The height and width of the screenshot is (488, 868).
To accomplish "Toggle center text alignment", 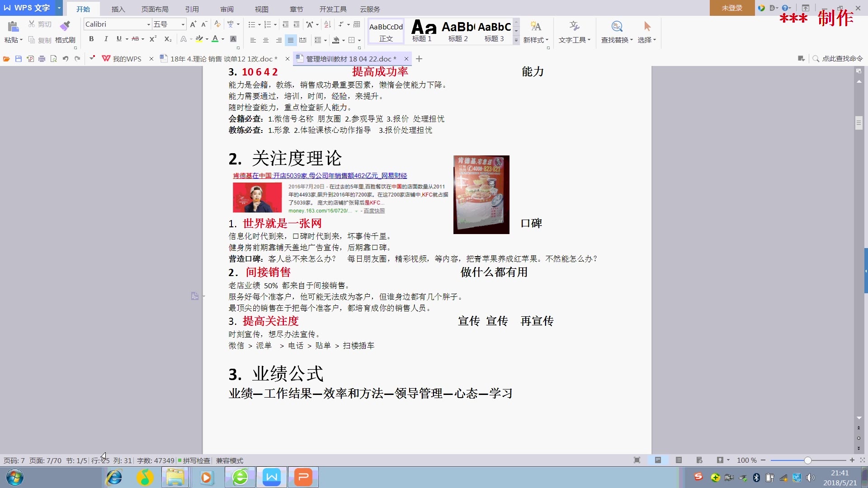I will [x=266, y=40].
